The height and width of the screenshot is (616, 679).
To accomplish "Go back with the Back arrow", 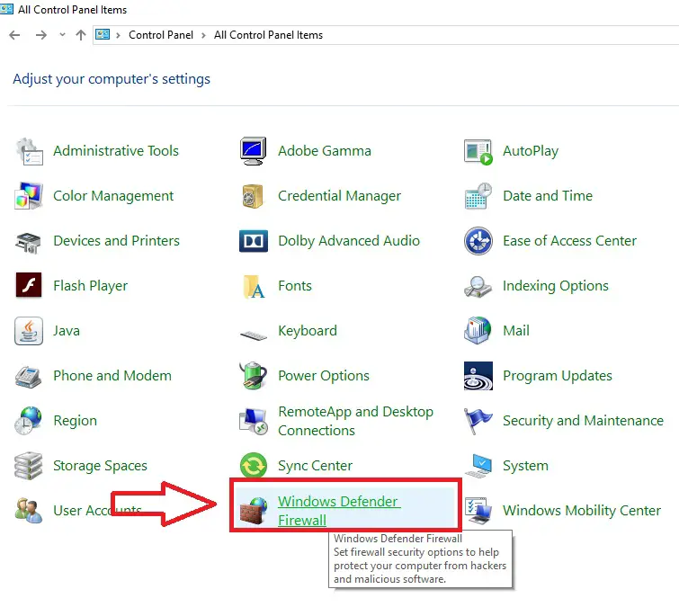I will [14, 35].
